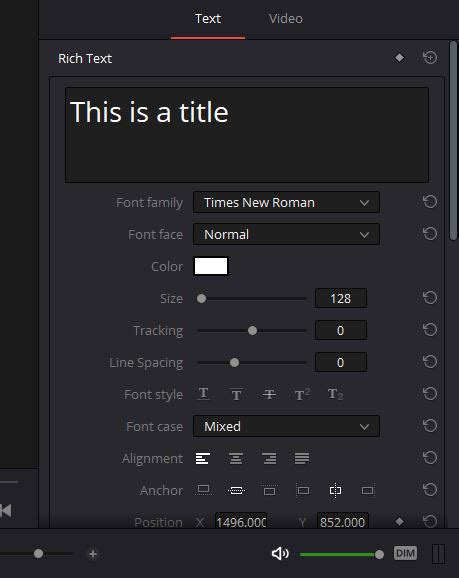Click the green volume slider handle
This screenshot has width=459, height=578.
tap(379, 554)
